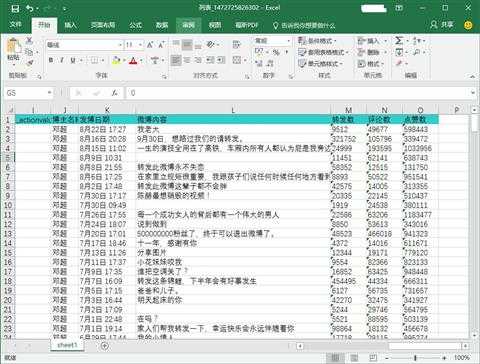The image size is (480, 364).
Task: Click the Borders icon in the font group
Action: (x=94, y=60)
